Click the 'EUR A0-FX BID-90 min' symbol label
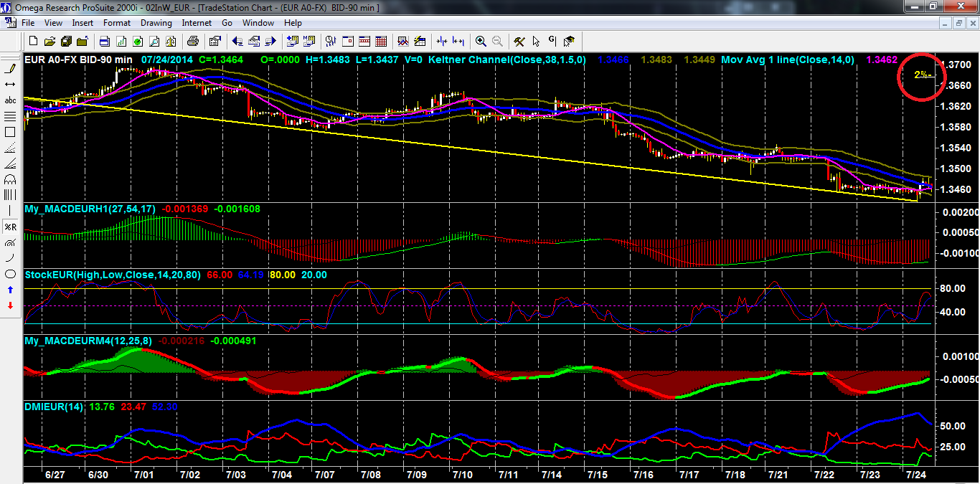The height and width of the screenshot is (484, 980). 78,60
